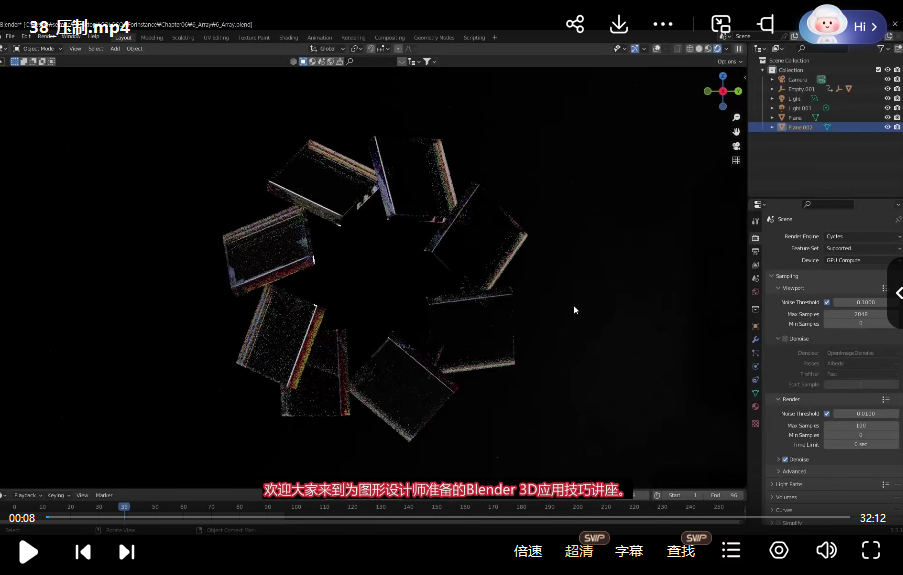Toggle the render Denoise checkbox
The height and width of the screenshot is (575, 903).
(784, 459)
